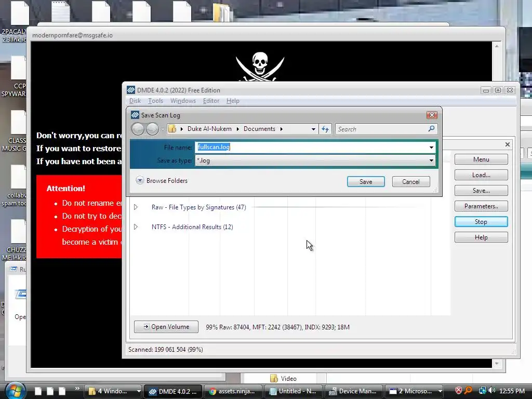Click the Forward navigation button in save dialog

click(x=152, y=129)
